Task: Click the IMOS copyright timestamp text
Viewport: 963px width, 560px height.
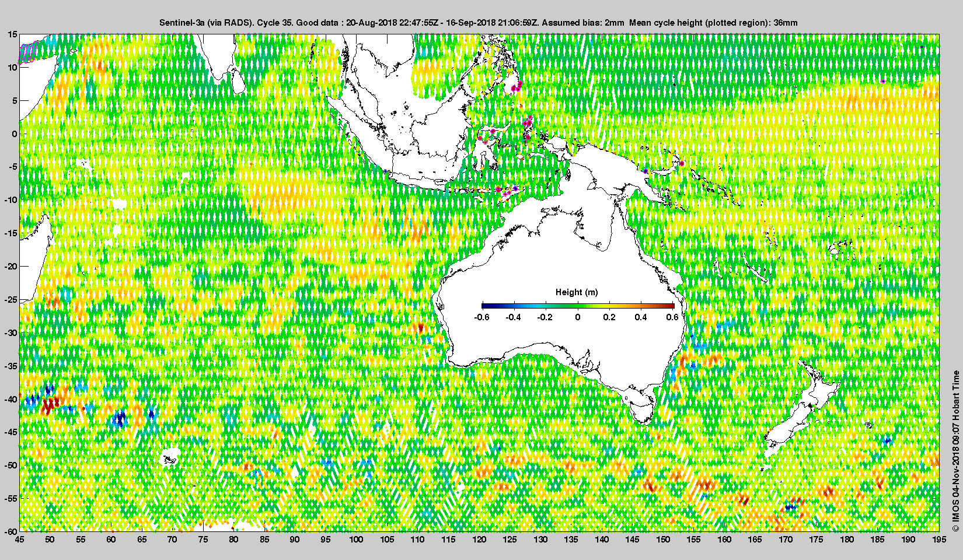Action: [x=955, y=451]
